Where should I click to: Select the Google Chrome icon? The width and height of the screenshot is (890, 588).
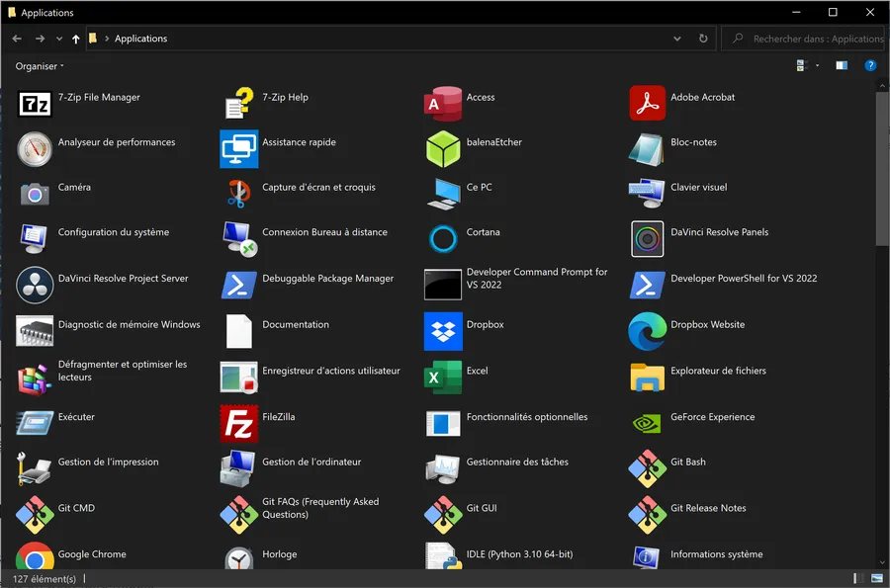[x=35, y=556]
